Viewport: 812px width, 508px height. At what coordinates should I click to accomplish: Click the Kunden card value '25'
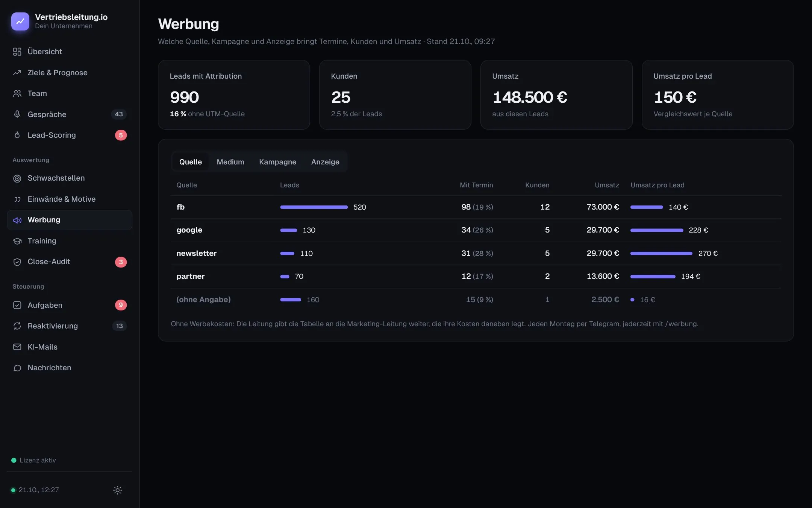click(x=341, y=97)
